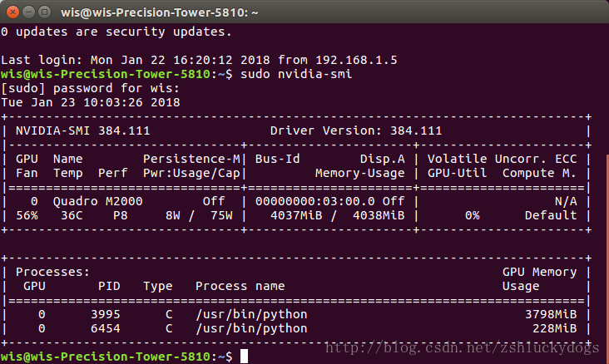The image size is (609, 364).
Task: Click /usr/bin/python in the 6454 row
Action: pos(251,329)
